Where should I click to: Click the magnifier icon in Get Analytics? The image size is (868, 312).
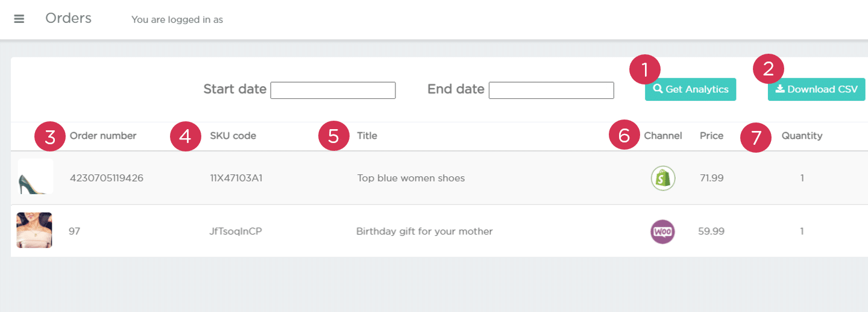658,89
